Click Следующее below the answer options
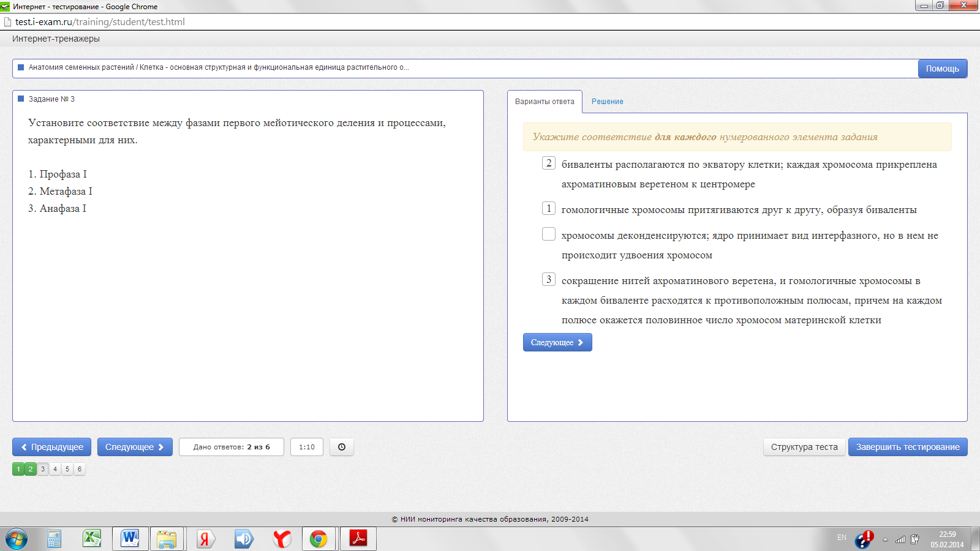Viewport: 980px width, 551px height. (x=557, y=342)
